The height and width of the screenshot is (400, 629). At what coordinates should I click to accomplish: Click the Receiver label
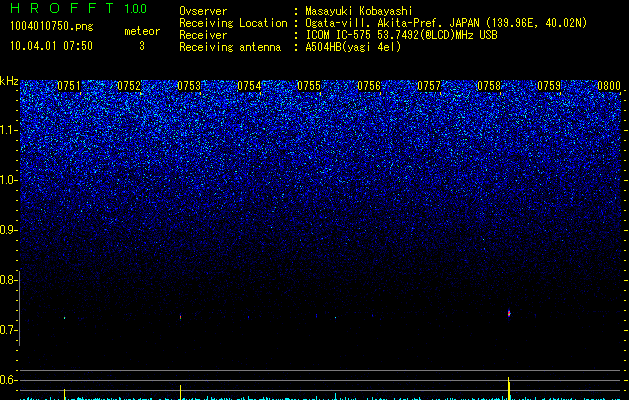[203, 35]
